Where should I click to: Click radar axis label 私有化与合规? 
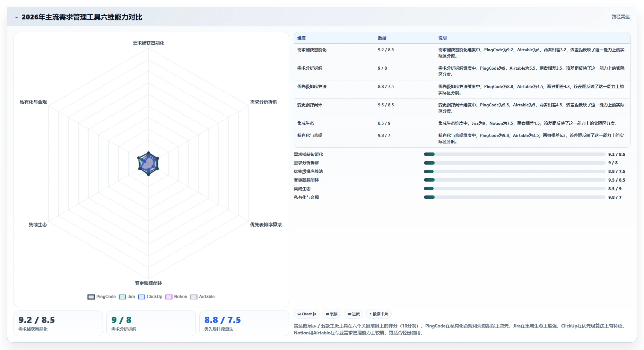pos(33,102)
